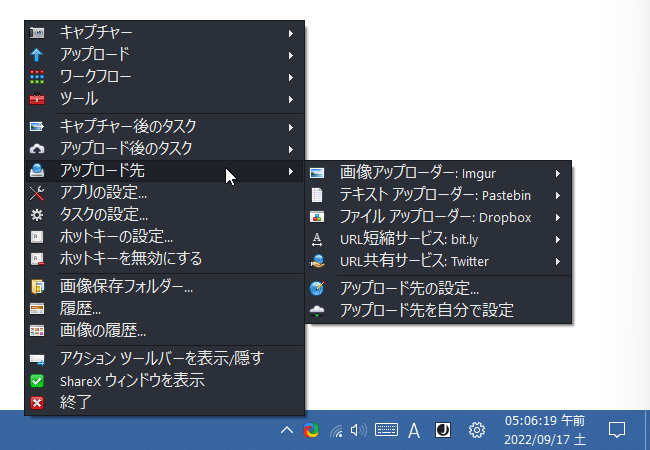This screenshot has width=650, height=450.
Task: Show hidden tray icons chevron
Action: coord(287,431)
